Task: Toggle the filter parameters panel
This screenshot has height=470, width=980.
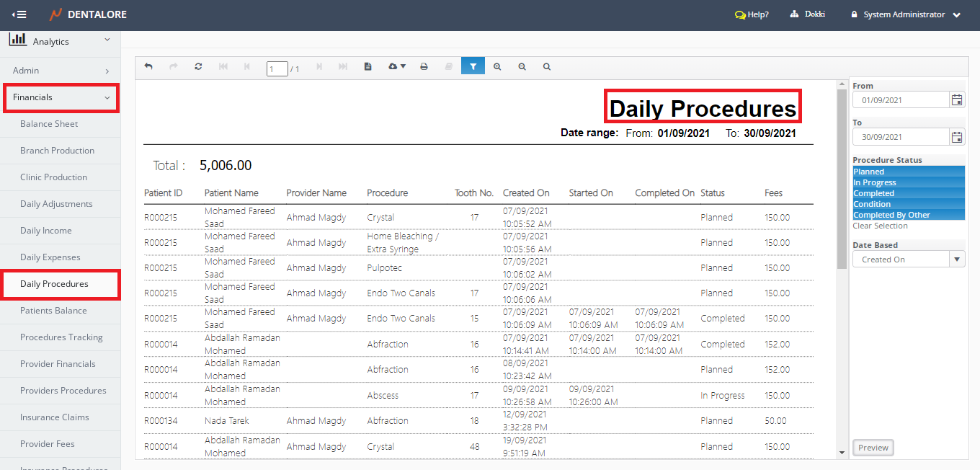Action: tap(473, 66)
